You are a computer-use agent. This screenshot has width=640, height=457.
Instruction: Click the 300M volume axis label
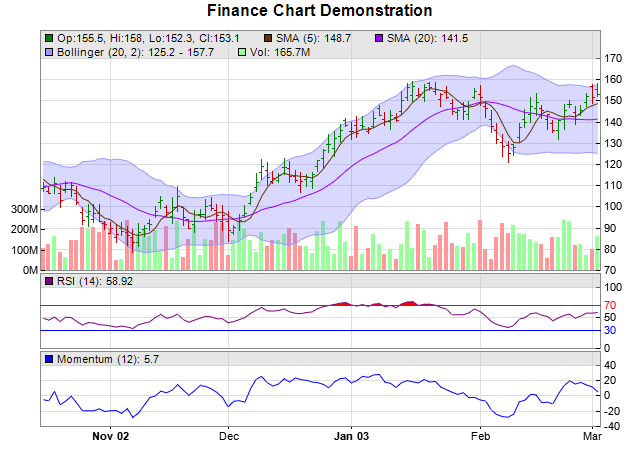(23, 209)
